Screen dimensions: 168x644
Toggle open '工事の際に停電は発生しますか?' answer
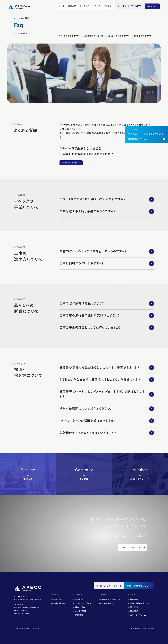(x=151, y=304)
